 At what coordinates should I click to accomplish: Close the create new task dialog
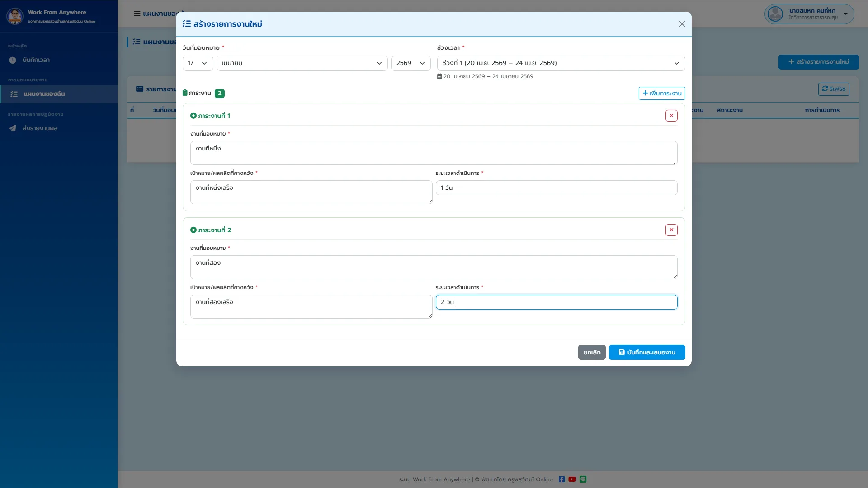coord(682,24)
